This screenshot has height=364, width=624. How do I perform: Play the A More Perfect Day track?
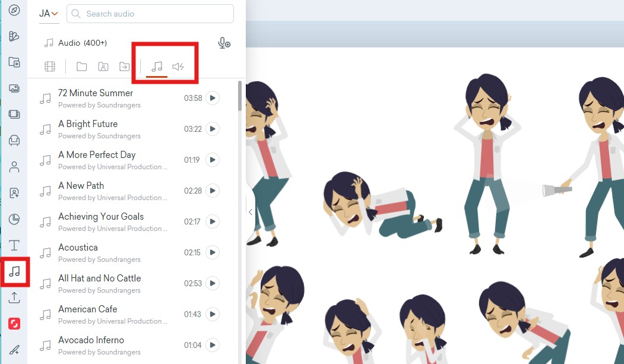pyautogui.click(x=213, y=160)
